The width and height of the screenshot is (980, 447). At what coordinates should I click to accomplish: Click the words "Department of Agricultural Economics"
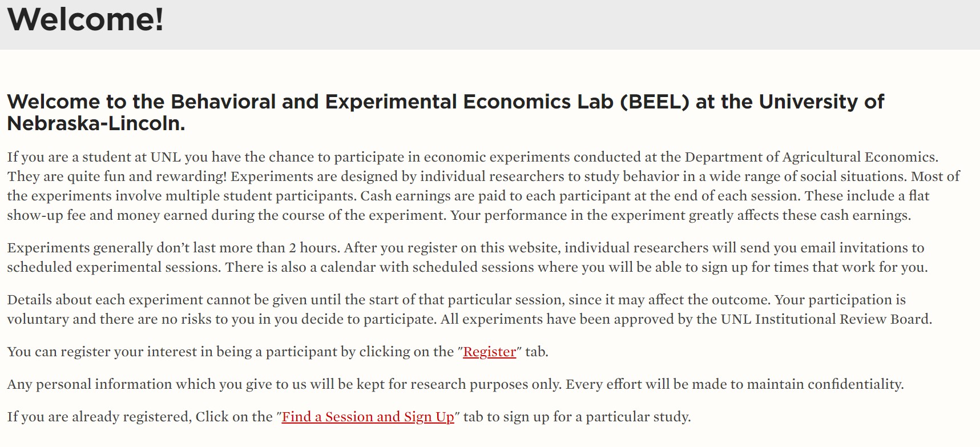click(810, 157)
